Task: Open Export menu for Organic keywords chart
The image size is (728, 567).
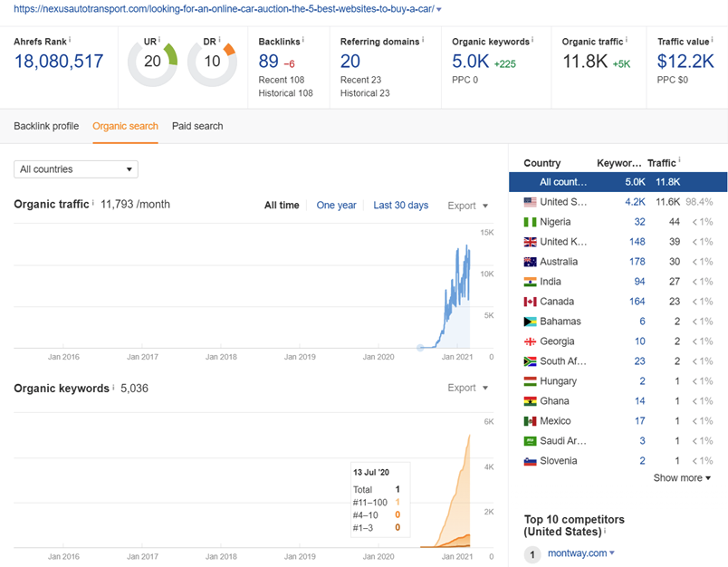Action: pyautogui.click(x=467, y=388)
